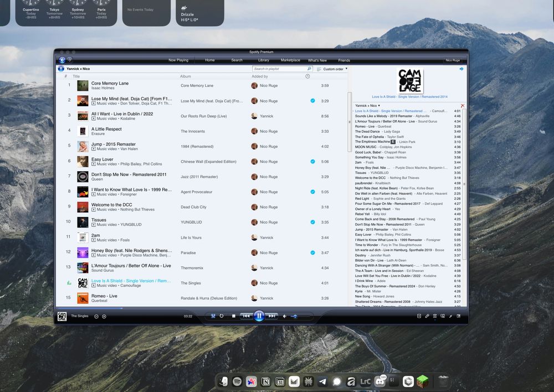Mute the volume speaker icon
The width and height of the screenshot is (554, 392).
(x=284, y=316)
